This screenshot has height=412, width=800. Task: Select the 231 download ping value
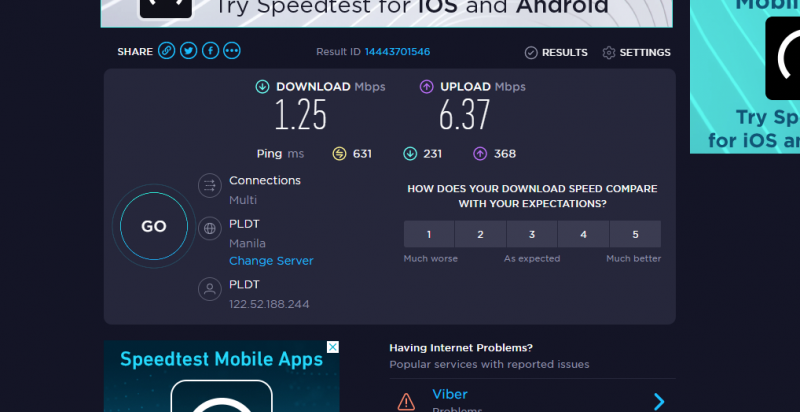tap(433, 153)
